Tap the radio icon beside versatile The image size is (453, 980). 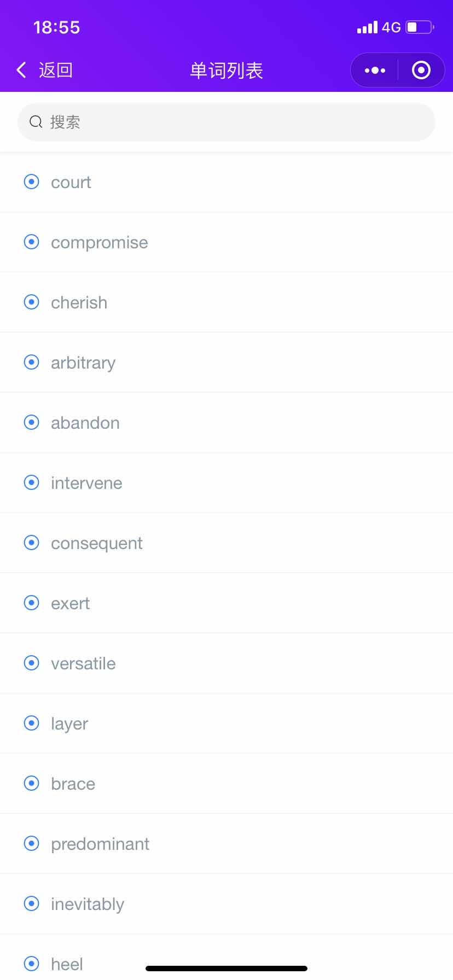[x=32, y=663]
